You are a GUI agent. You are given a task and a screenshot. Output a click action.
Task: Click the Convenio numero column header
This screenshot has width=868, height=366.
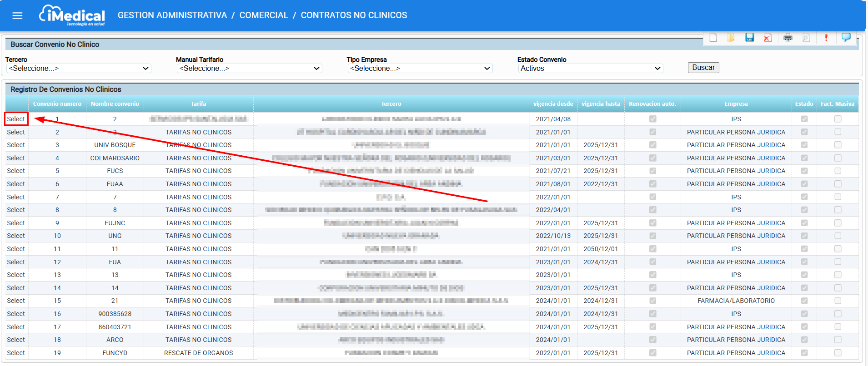tap(57, 104)
